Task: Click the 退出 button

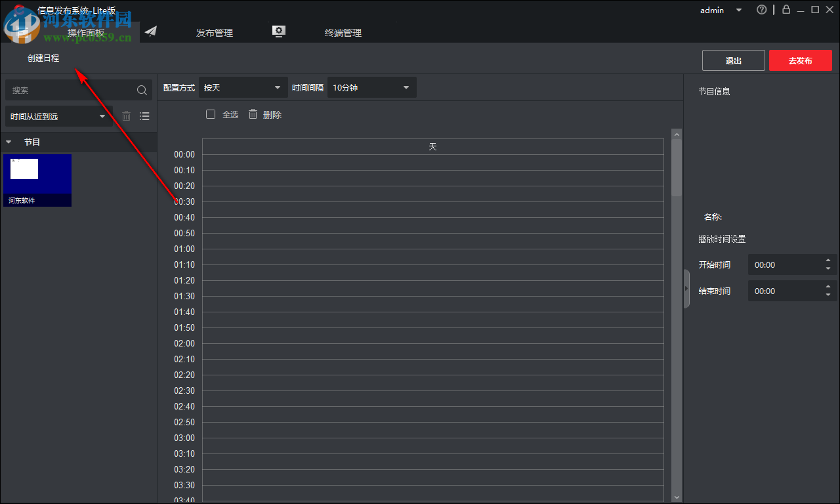Action: [733, 60]
